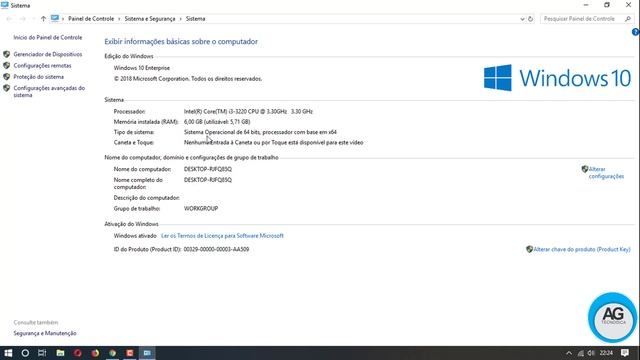Select Sistema e Segurança breadcrumb

[150, 19]
